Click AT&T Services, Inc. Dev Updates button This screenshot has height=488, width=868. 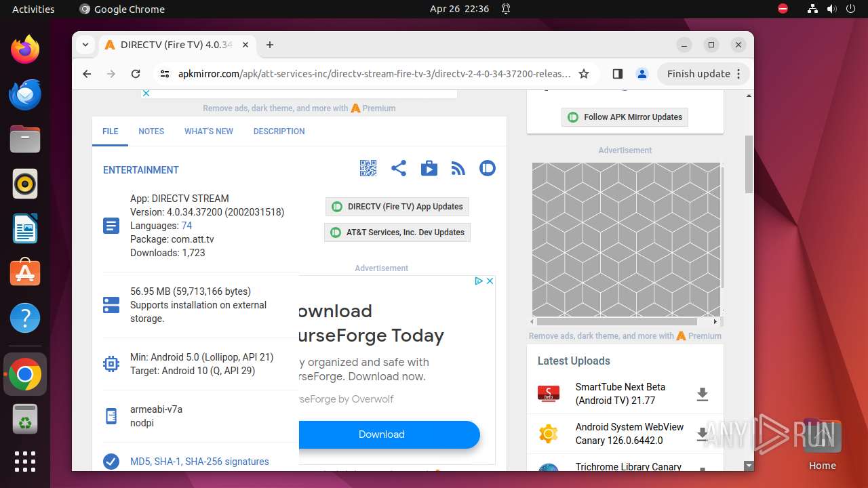(x=397, y=232)
